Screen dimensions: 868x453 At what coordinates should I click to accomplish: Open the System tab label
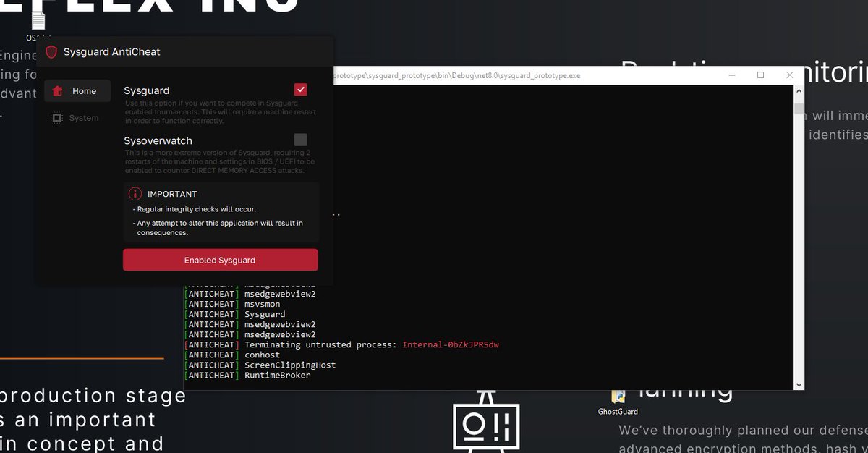[x=84, y=118]
